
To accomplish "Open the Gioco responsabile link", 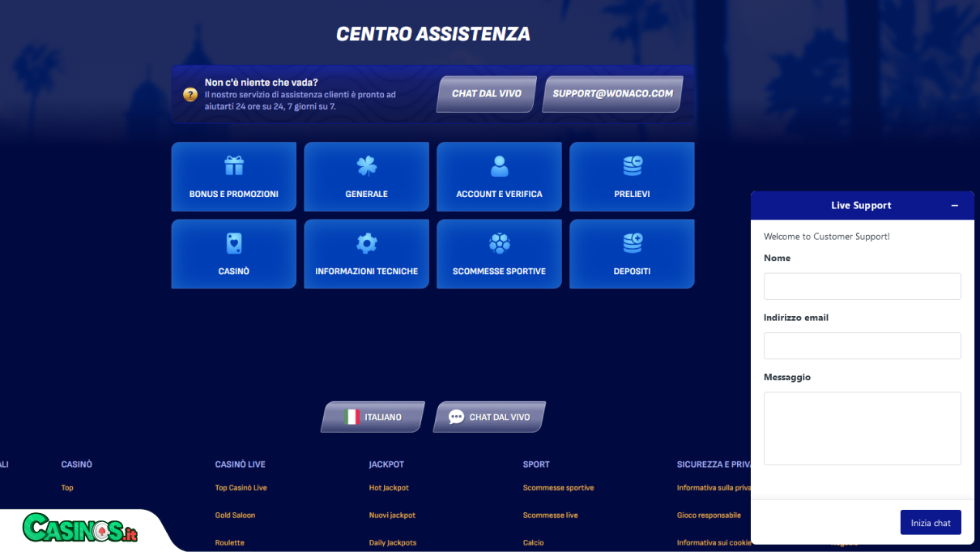I will click(x=709, y=516).
